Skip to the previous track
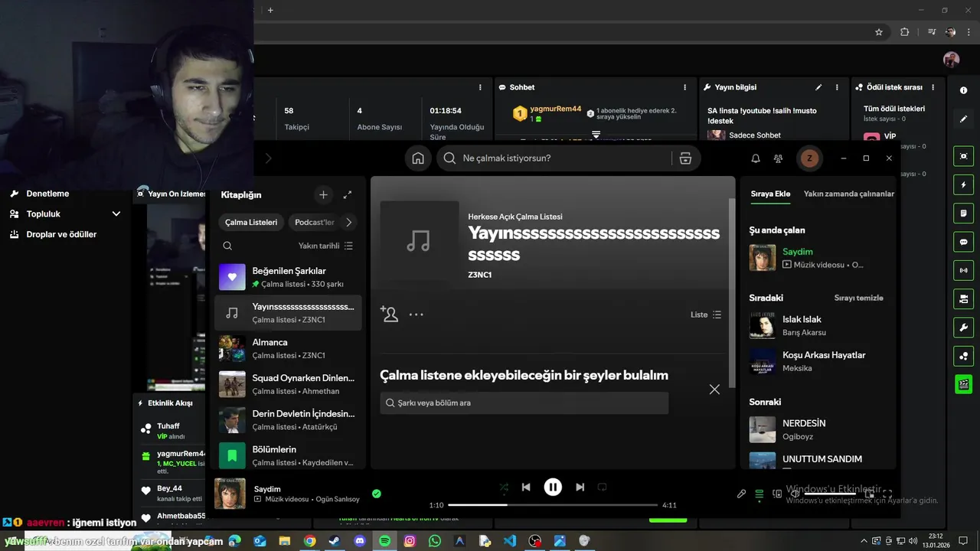The image size is (980, 551). [x=526, y=487]
